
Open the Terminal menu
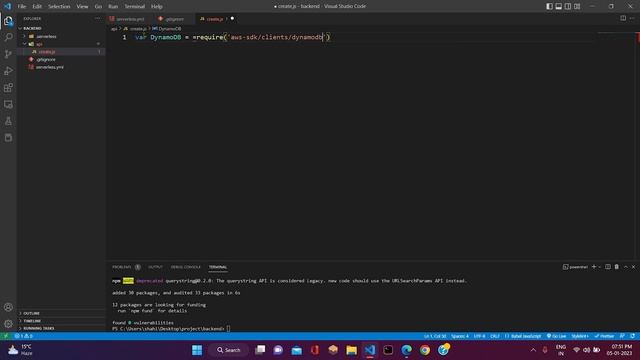click(135, 7)
